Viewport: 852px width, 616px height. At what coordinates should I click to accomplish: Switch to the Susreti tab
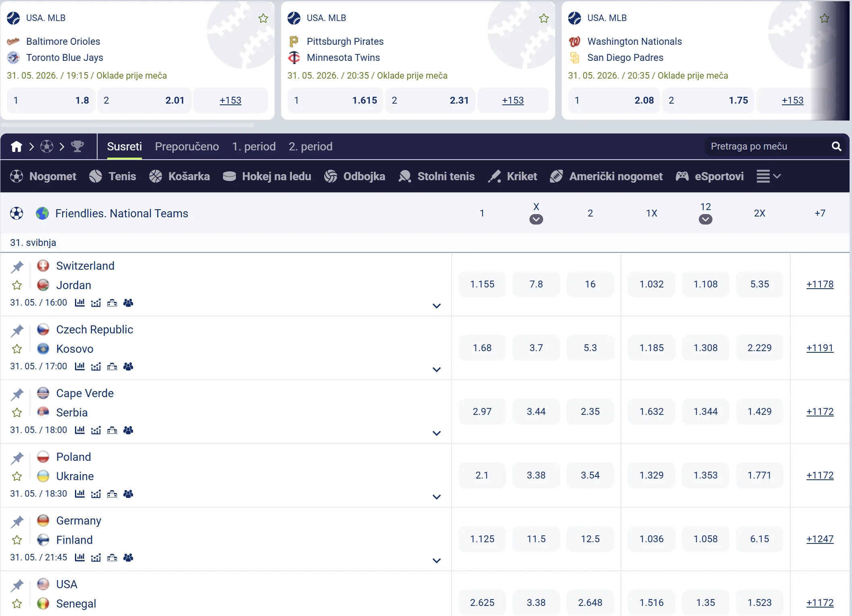[x=125, y=146]
